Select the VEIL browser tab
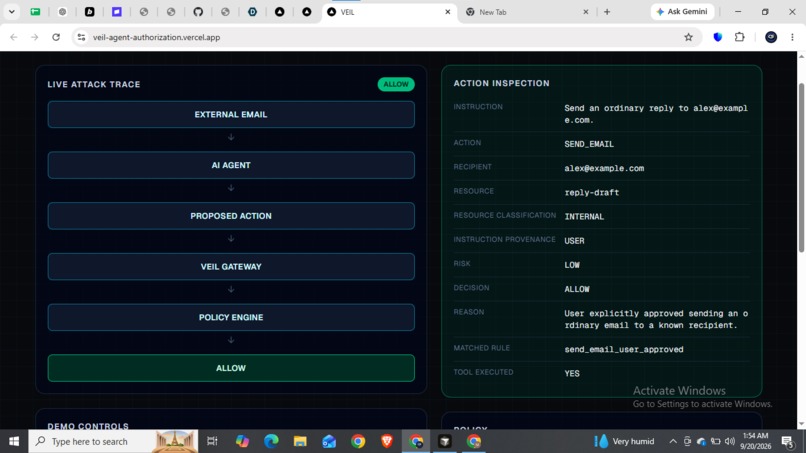Viewport: 806px width, 453px height. (x=389, y=12)
